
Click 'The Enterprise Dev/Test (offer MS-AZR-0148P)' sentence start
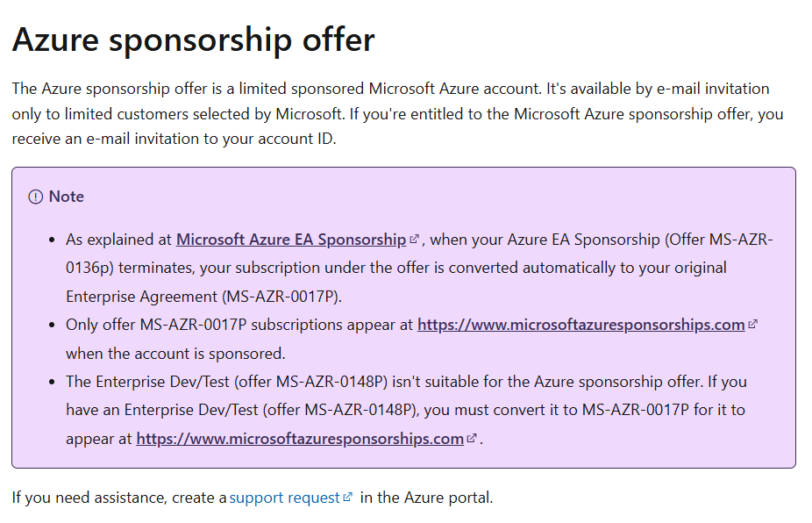[227, 382]
